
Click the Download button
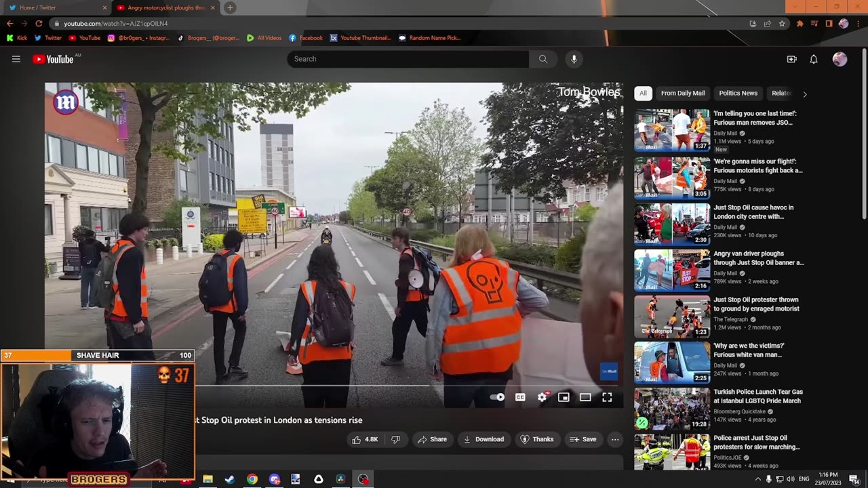tap(484, 439)
